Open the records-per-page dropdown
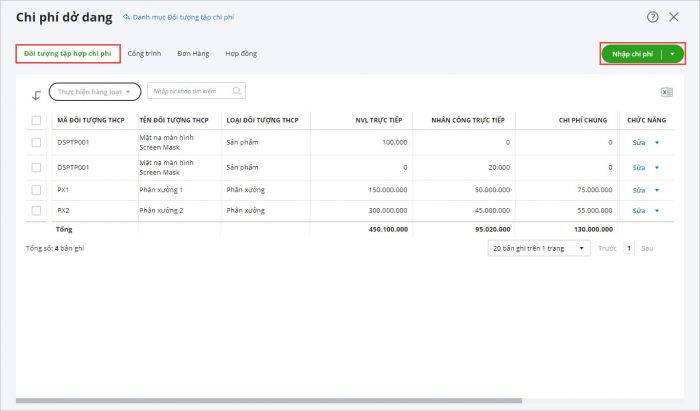700x411 pixels. [x=539, y=248]
